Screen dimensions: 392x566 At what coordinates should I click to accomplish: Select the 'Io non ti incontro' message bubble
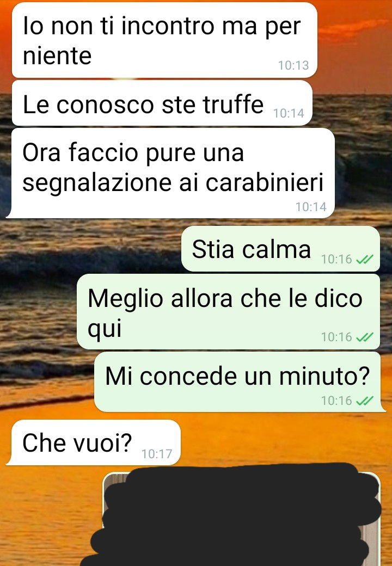(164, 40)
